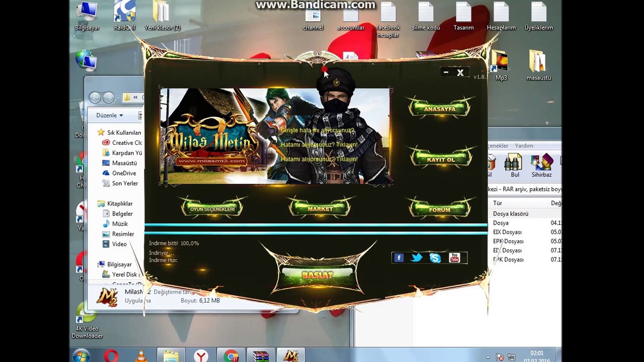644x362 pixels.
Task: Open Son Yerler in Explorer sidebar
Action: tap(120, 184)
